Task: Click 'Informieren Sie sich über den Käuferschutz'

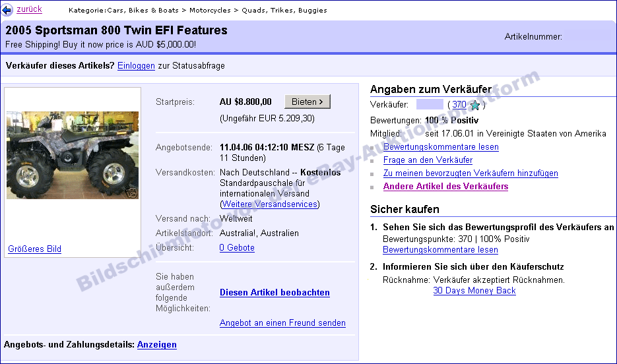Action: (x=473, y=267)
